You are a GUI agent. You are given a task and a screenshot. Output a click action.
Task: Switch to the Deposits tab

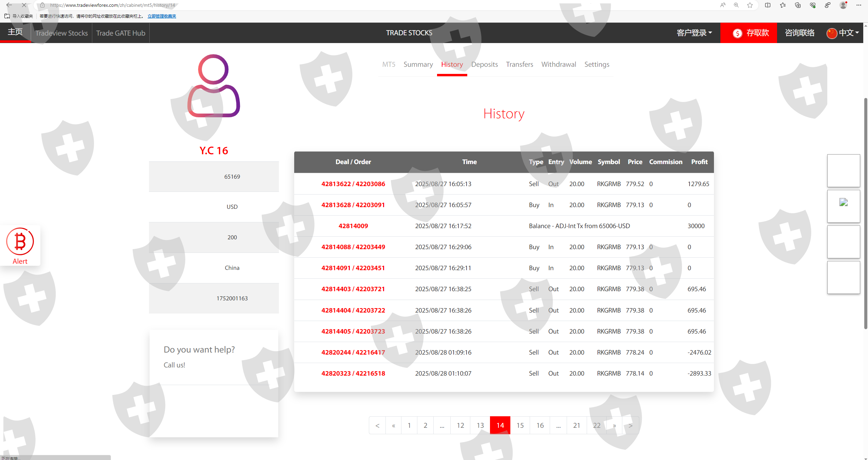pos(484,64)
